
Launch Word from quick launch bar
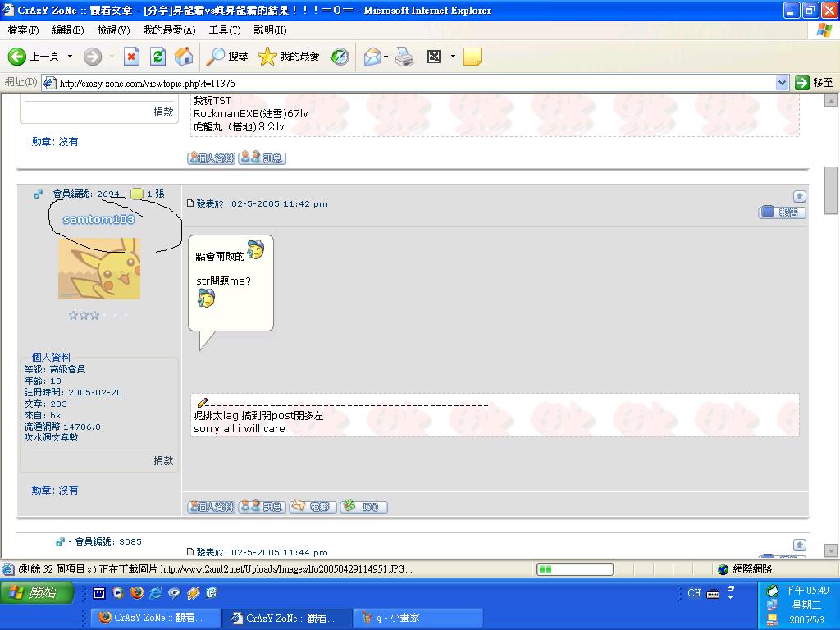(x=99, y=592)
